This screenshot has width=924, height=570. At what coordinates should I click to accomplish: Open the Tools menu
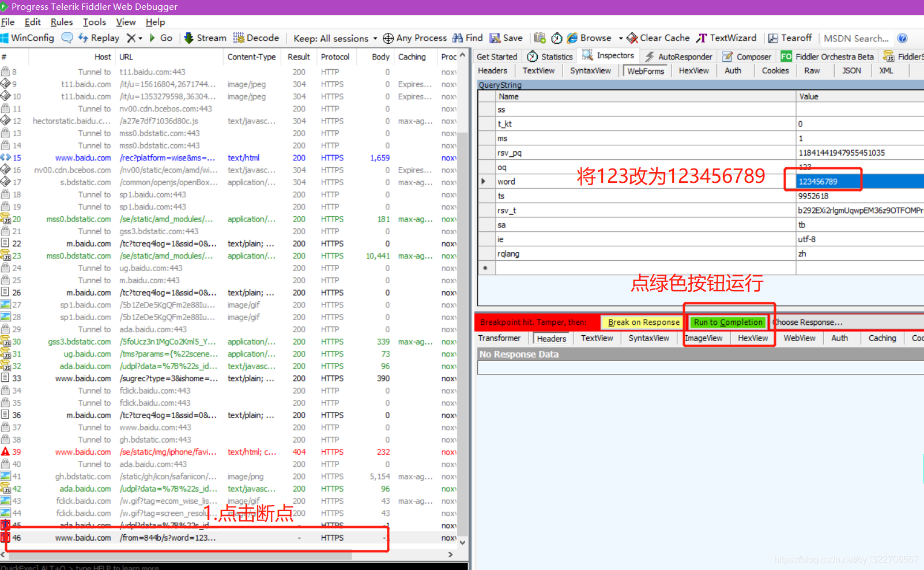click(x=95, y=22)
